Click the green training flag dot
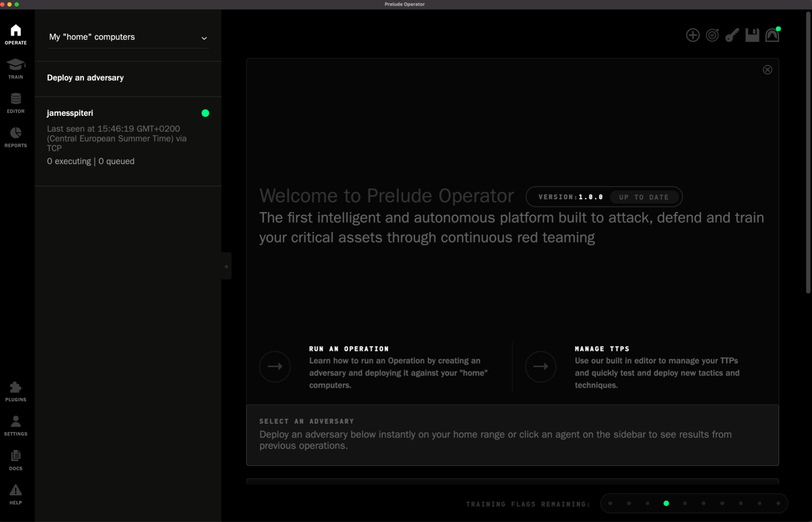Screen dimensions: 812x522 (666, 503)
